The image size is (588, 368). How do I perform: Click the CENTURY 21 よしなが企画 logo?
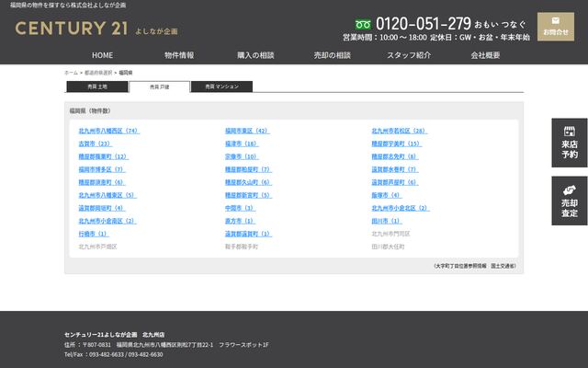tap(96, 29)
